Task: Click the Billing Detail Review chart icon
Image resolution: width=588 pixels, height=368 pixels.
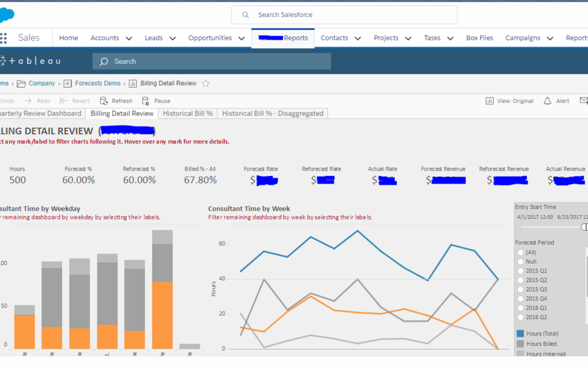Action: pos(133,83)
